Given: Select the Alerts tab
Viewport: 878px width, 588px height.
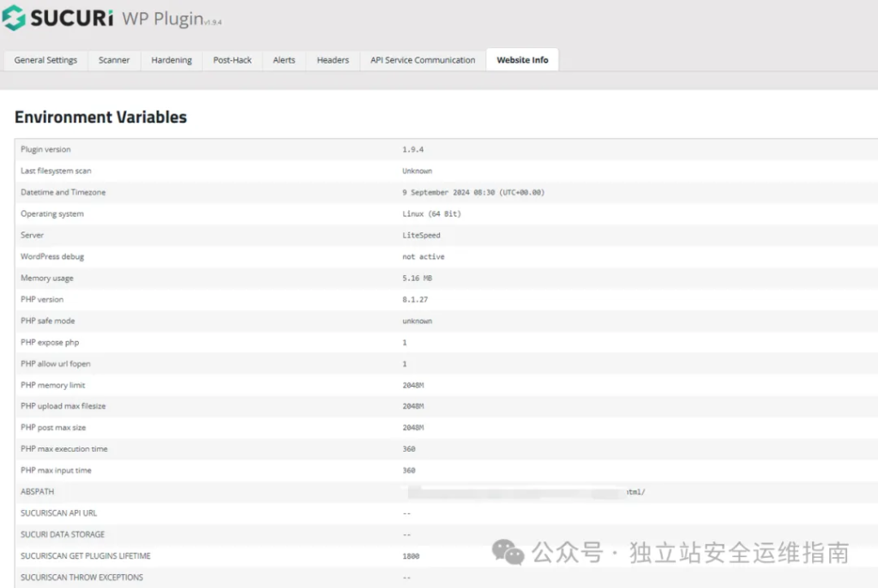Looking at the screenshot, I should 284,60.
